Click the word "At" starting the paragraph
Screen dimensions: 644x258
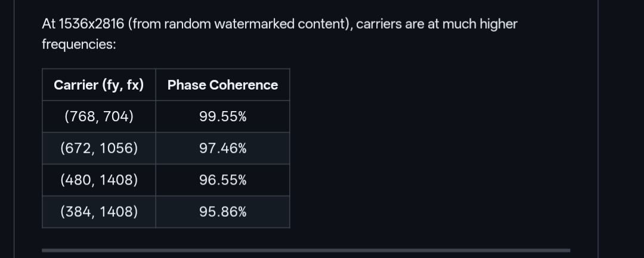pos(48,24)
